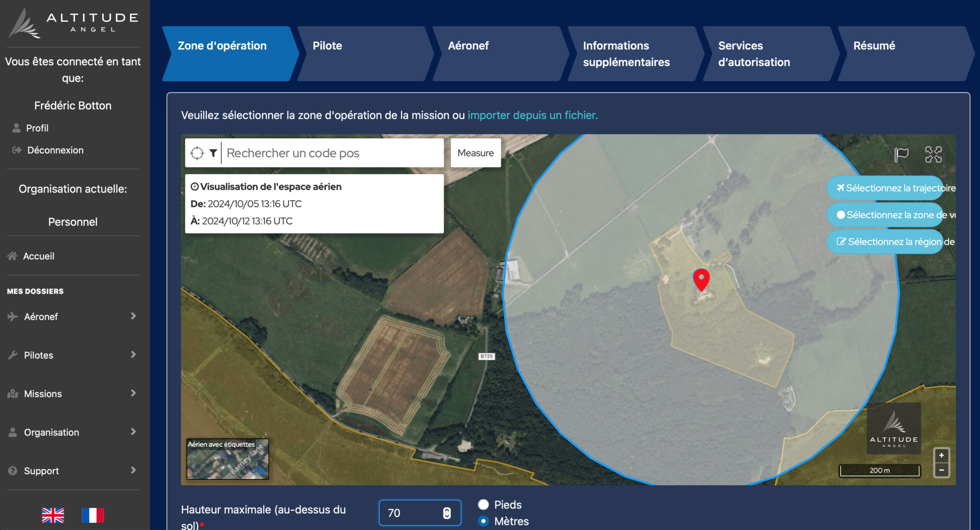
Task: Go to the Pilote step tab
Action: tap(365, 54)
